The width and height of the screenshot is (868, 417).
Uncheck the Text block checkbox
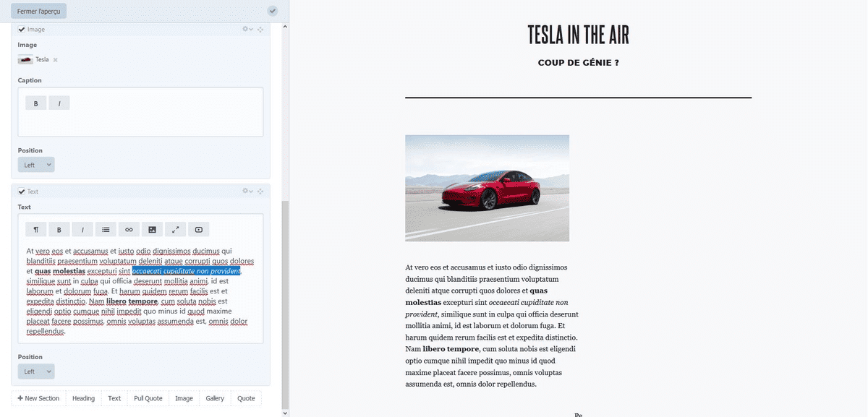22,192
